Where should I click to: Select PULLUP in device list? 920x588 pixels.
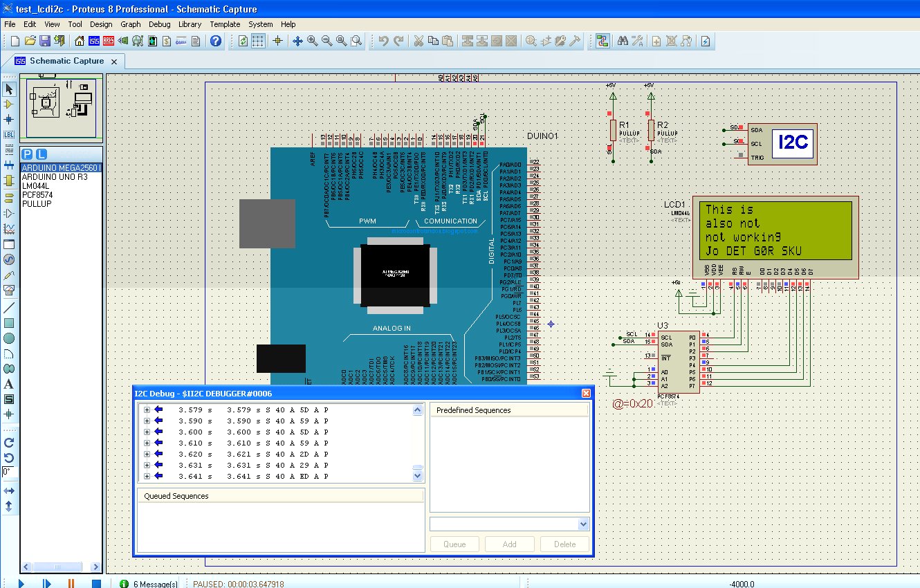[x=37, y=204]
